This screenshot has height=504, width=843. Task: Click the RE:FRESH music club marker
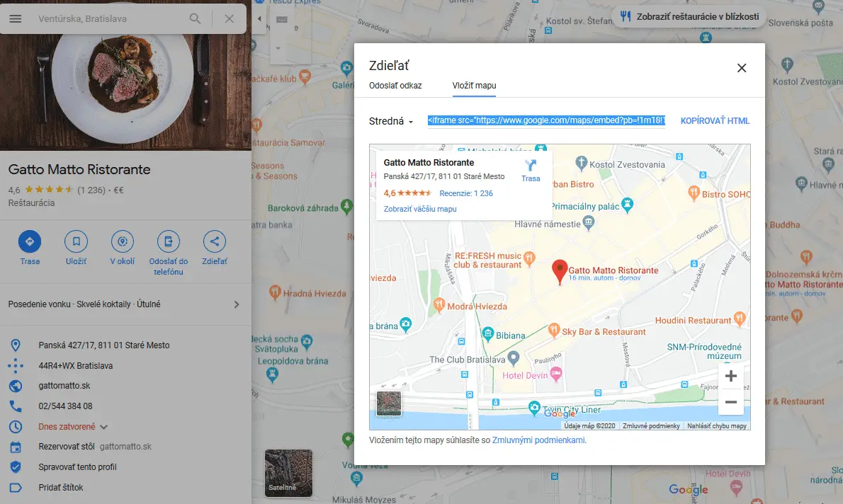[x=530, y=258]
